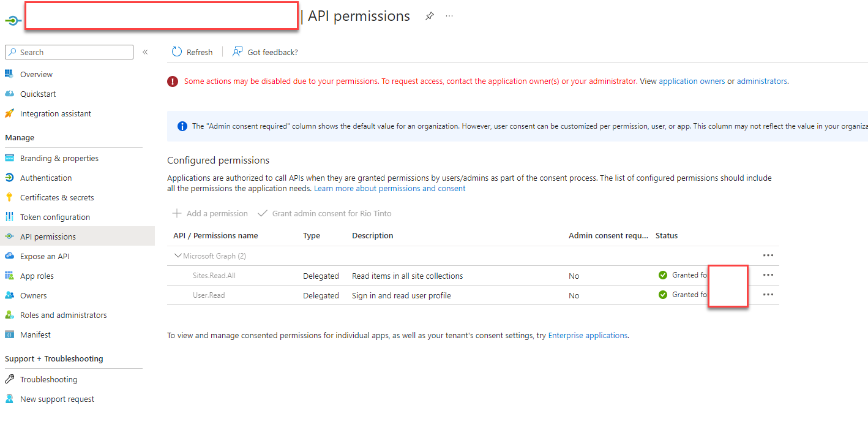
Task: Click the Quickstart cloud icon
Action: click(x=9, y=94)
